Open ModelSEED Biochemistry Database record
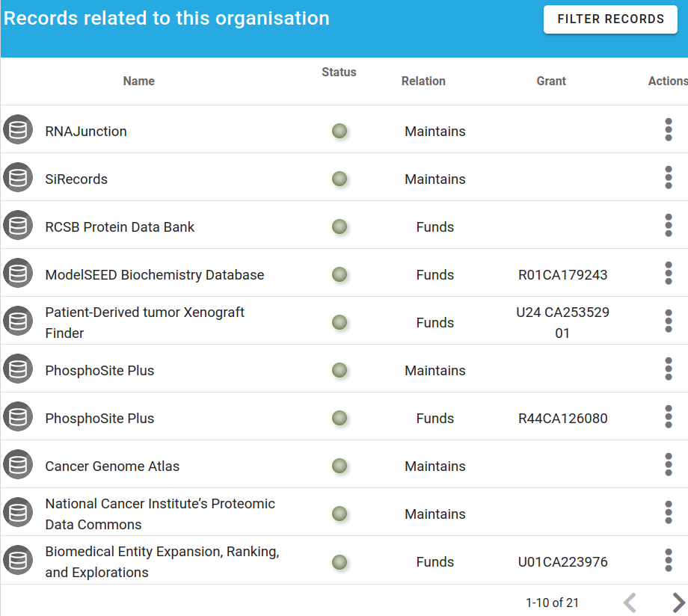 click(155, 274)
